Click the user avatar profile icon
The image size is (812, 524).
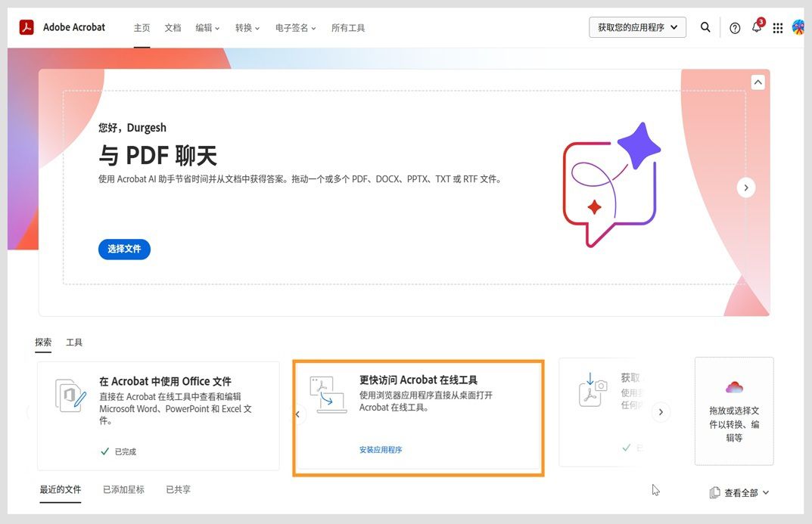point(798,27)
